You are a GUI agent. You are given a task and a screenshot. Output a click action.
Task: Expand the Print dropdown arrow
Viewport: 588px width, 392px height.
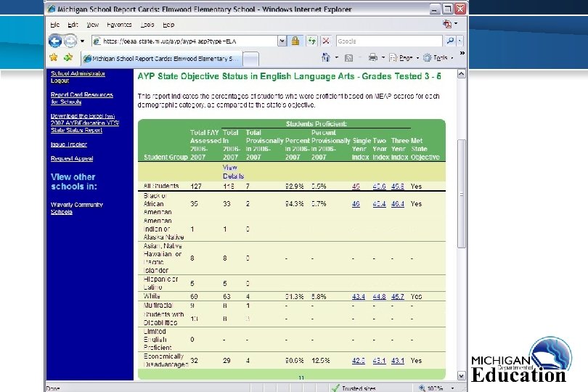pos(383,58)
